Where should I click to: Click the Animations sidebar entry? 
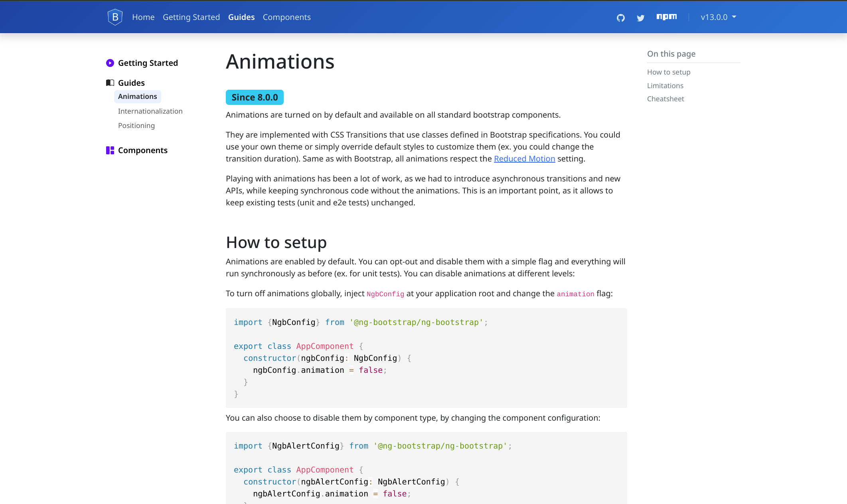pos(137,96)
